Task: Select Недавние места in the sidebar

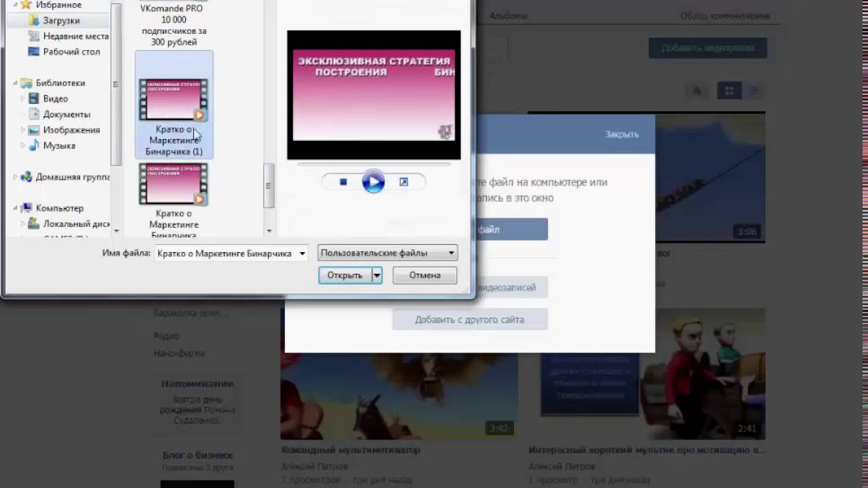Action: pyautogui.click(x=75, y=36)
